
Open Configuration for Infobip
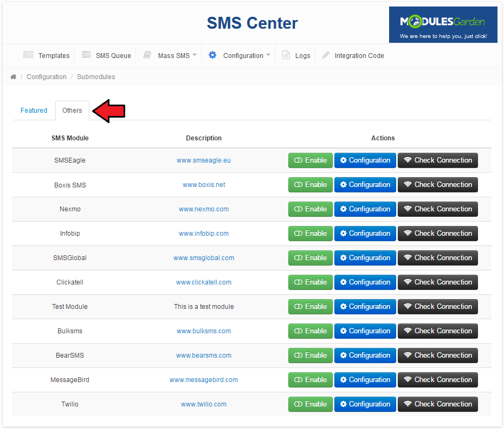(365, 234)
